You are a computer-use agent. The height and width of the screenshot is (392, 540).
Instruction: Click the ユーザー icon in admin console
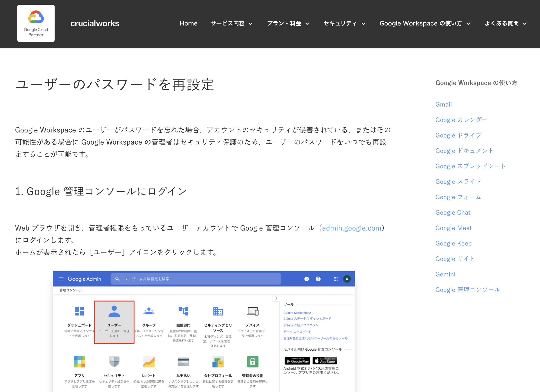coord(114,311)
